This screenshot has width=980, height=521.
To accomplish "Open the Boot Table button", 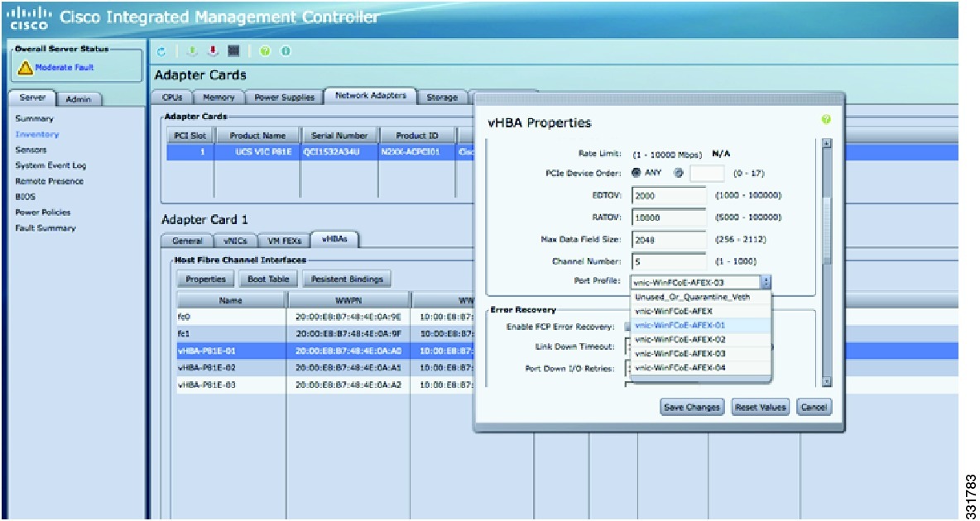I will tap(268, 280).
